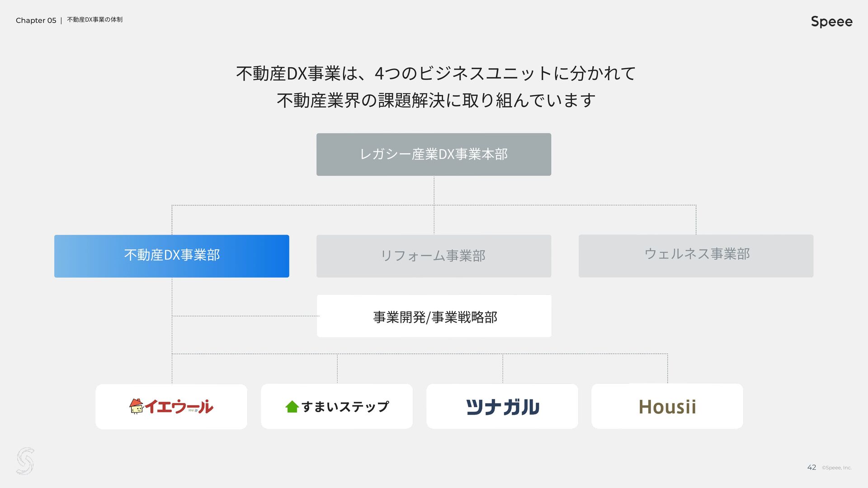868x488 pixels.
Task: Click the second headline line 不動産業界の課題解決
Action: (436, 100)
